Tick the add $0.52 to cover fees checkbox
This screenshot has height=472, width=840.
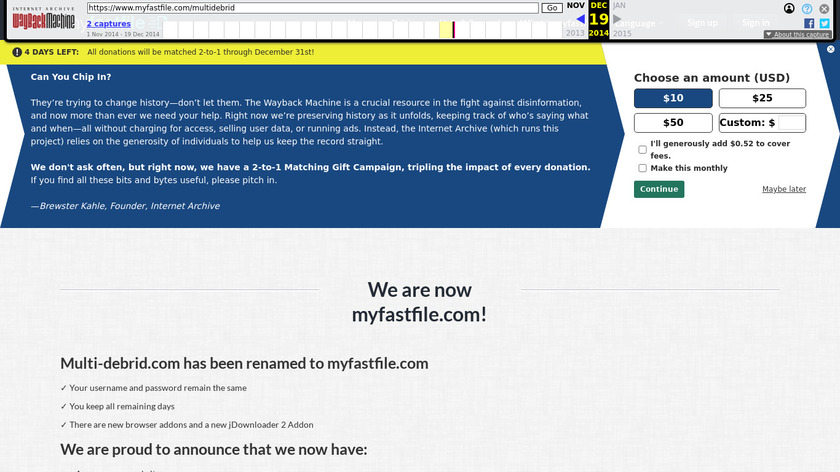tap(642, 149)
